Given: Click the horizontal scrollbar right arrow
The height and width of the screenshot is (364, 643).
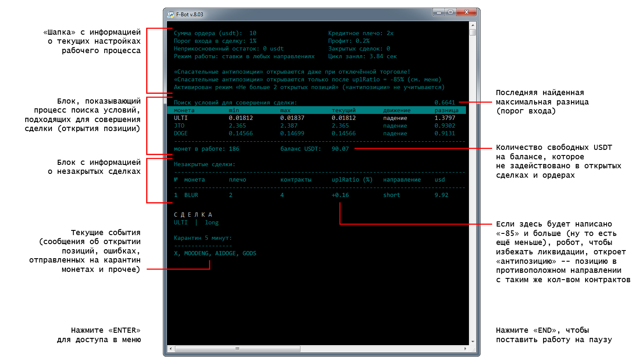Looking at the screenshot, I should tap(466, 349).
